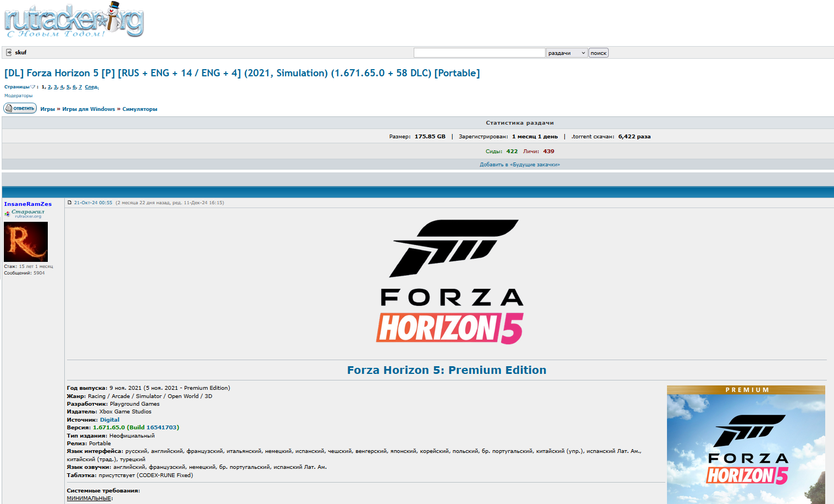Viewport: 834px width, 504px height.
Task: Click the Статистика раздачи header
Action: [520, 123]
